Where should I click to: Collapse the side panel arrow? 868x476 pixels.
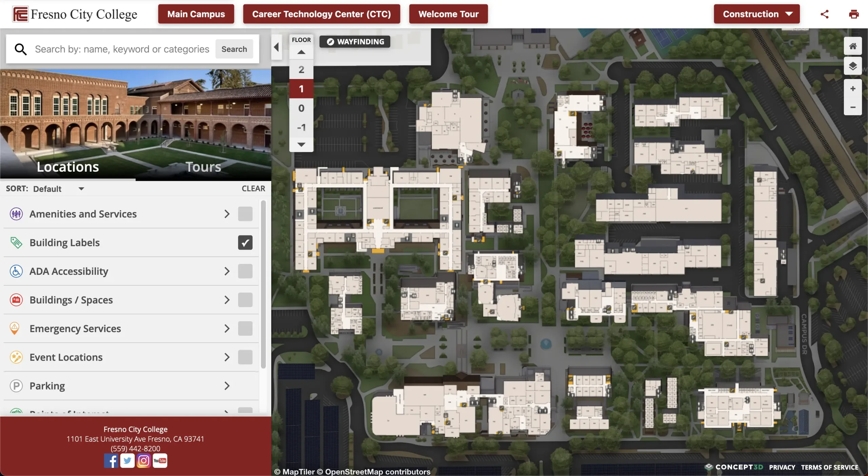coord(276,47)
